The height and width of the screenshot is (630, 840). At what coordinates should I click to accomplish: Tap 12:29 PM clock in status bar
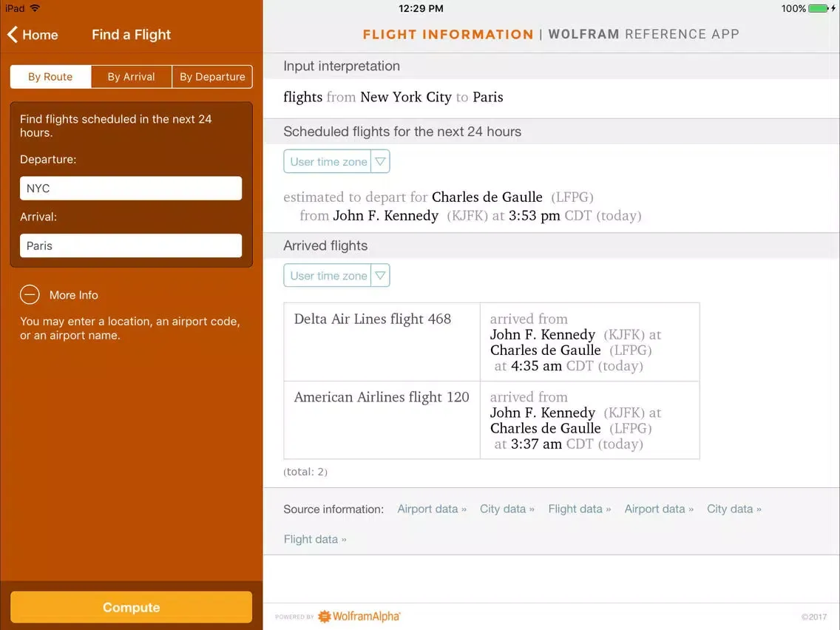click(x=421, y=9)
